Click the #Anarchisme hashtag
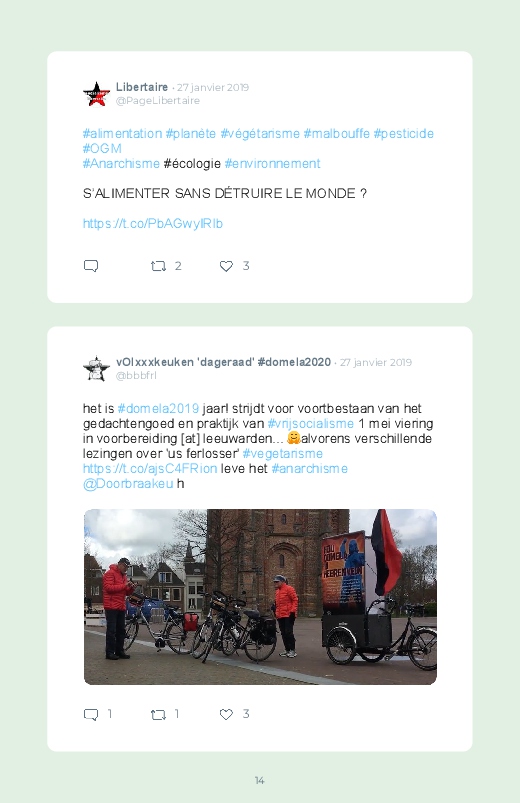Viewport: 520px width, 803px height. point(121,163)
